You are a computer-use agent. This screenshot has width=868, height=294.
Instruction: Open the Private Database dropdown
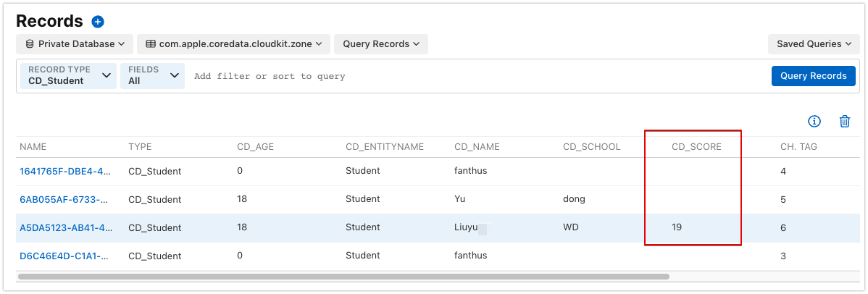tap(75, 44)
